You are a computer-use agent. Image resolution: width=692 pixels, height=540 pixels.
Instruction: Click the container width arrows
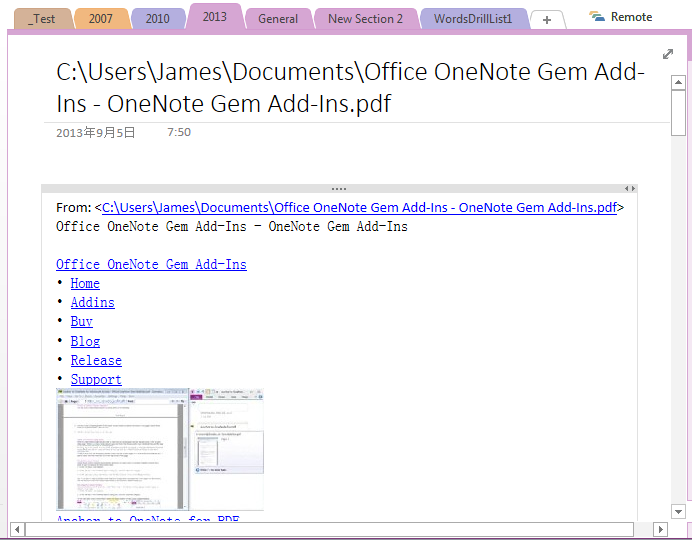pos(630,189)
